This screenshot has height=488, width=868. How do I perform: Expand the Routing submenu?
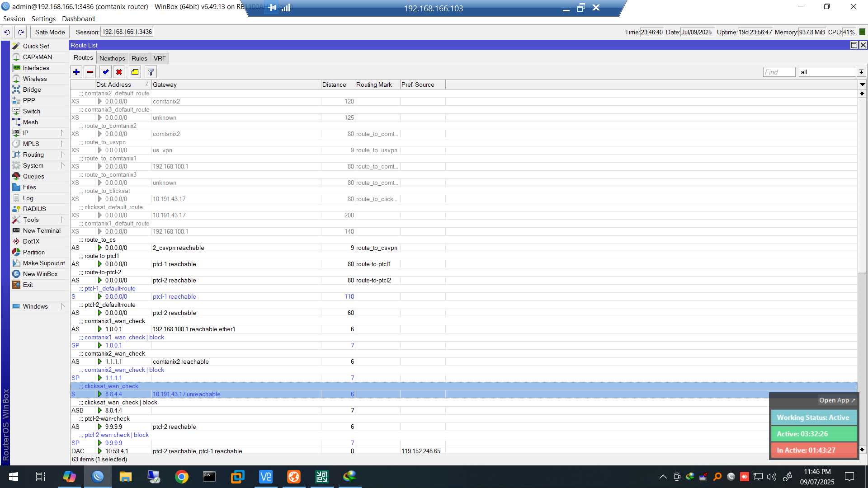coord(39,155)
